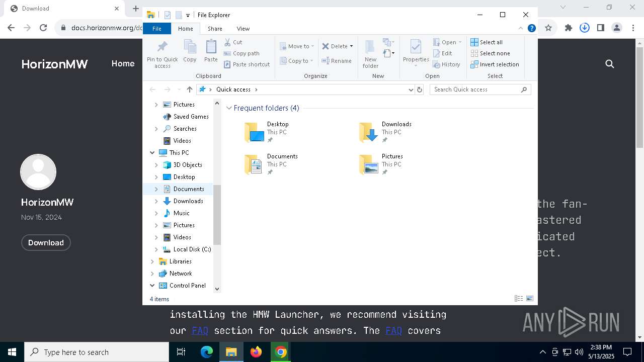This screenshot has height=362, width=644.
Task: Click the address bar refresh icon
Action: [x=420, y=89]
